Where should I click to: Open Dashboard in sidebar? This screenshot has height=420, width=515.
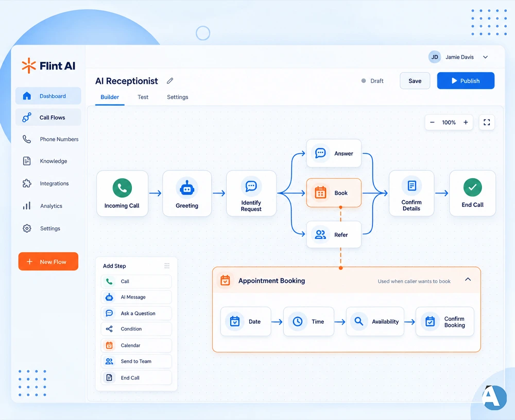tap(48, 96)
